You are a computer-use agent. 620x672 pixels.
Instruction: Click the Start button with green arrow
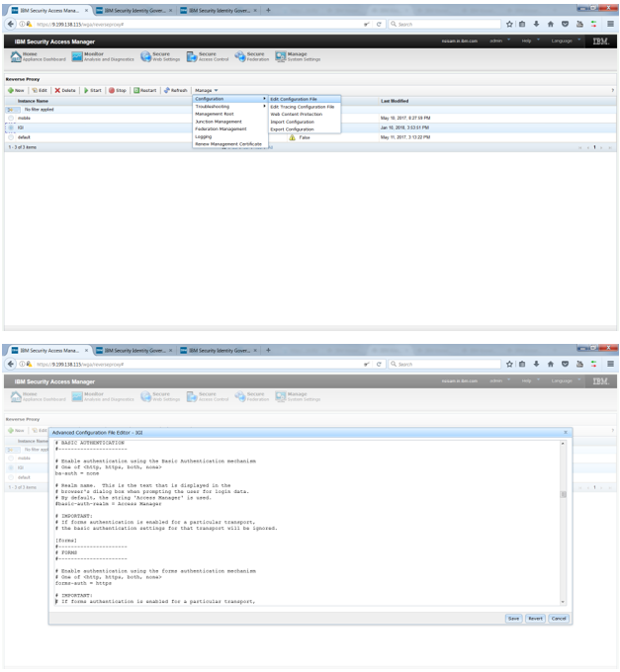[93, 91]
